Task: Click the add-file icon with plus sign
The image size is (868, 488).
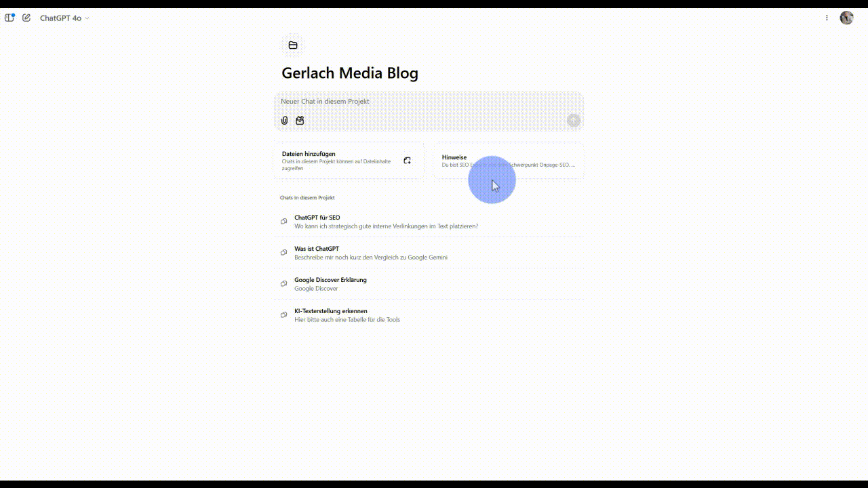Action: click(x=407, y=161)
